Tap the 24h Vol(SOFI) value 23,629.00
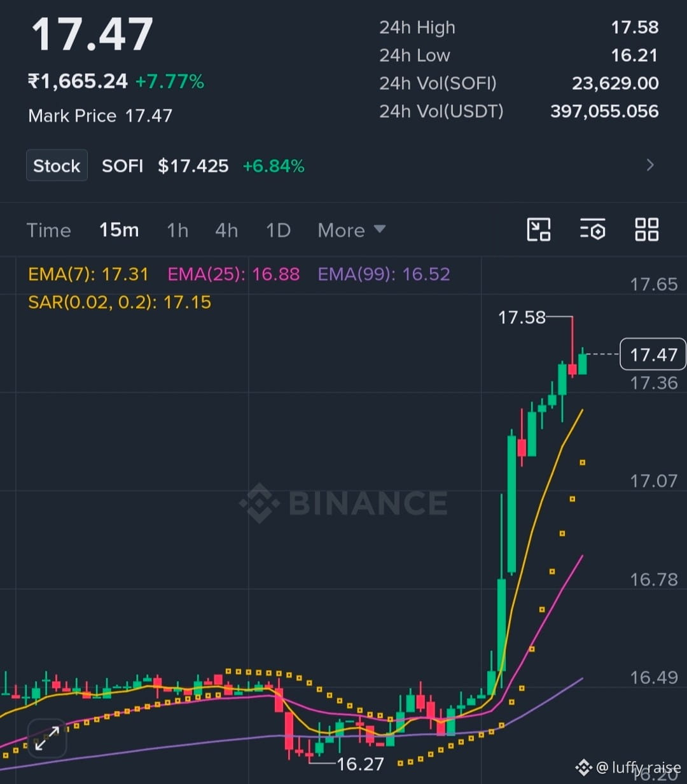 [615, 83]
